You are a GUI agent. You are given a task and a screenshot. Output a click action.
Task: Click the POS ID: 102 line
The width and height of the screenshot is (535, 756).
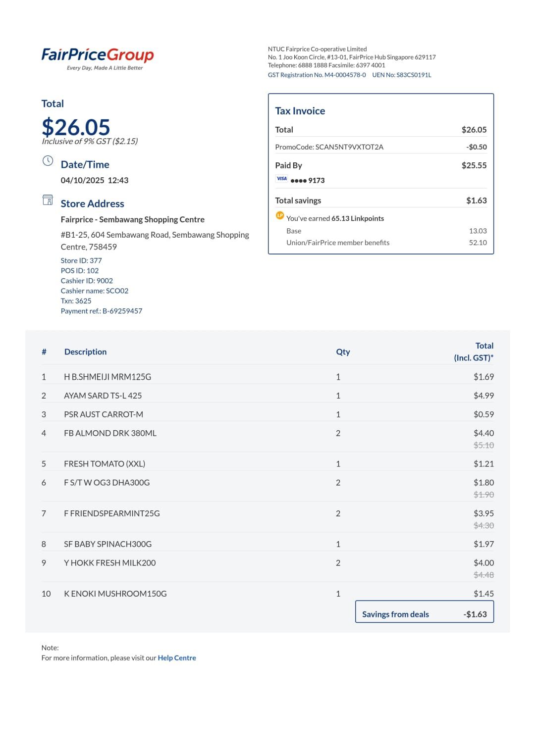(80, 270)
